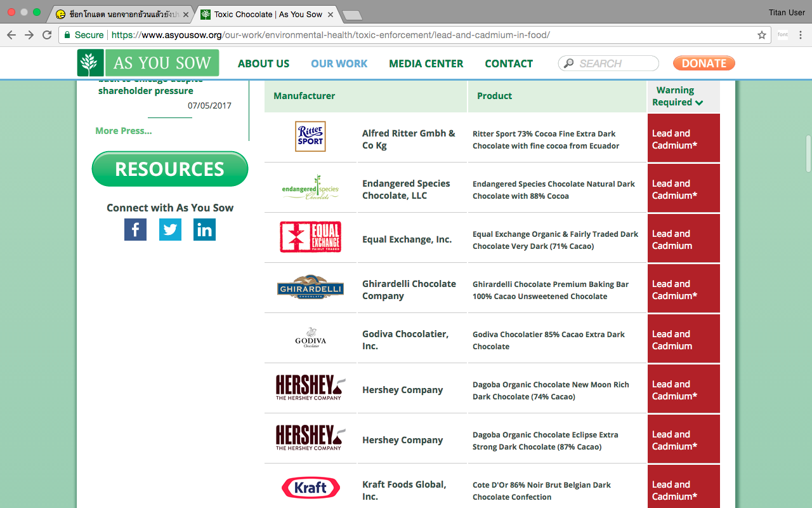The image size is (812, 508).
Task: Click the page vertical scrollbar
Action: (x=808, y=154)
